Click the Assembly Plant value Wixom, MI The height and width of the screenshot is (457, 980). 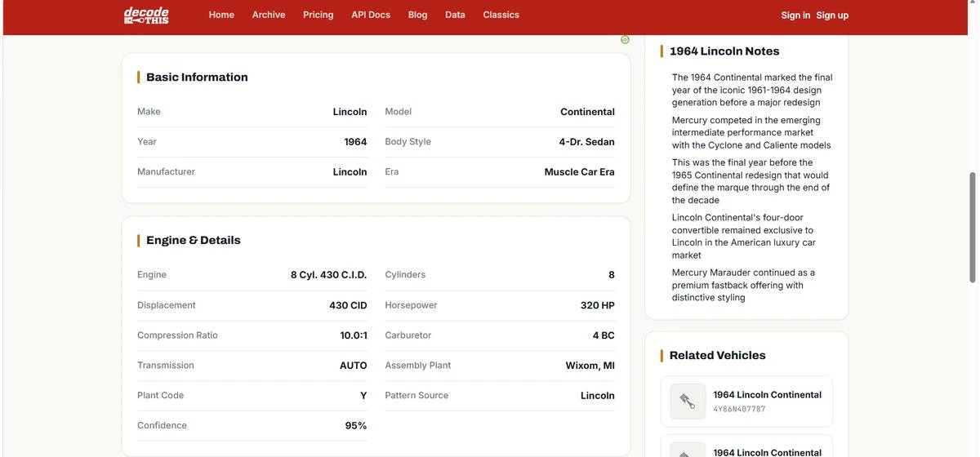tap(590, 366)
